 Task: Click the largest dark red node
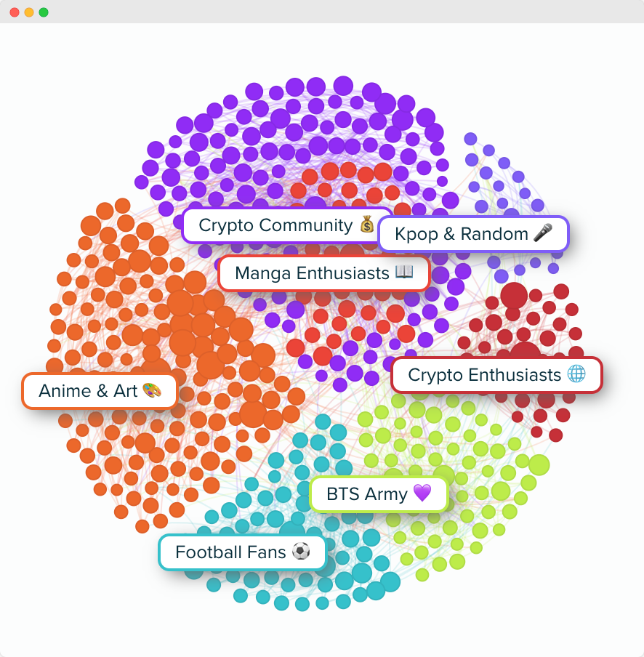(x=514, y=295)
